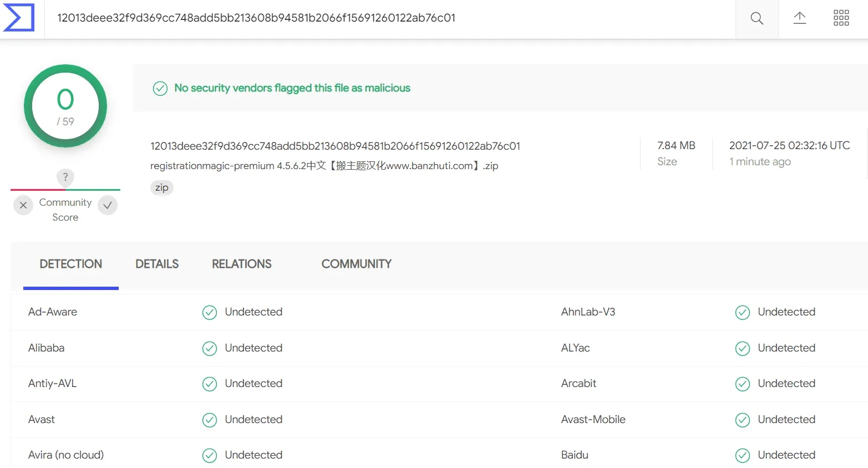Click the community score question mark icon

(65, 177)
